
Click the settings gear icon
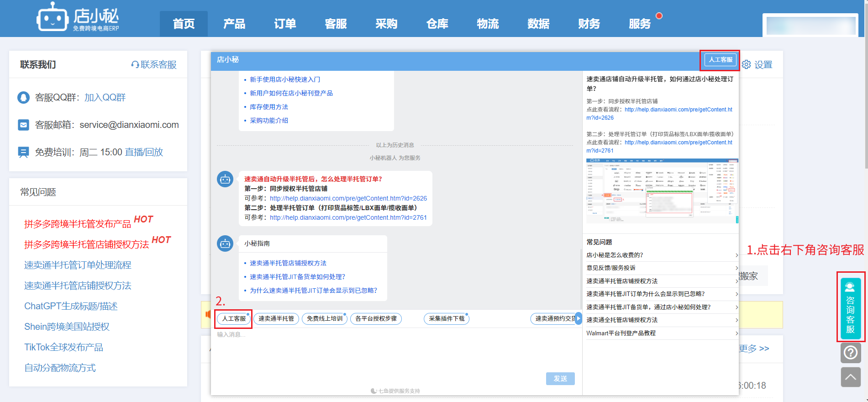747,64
